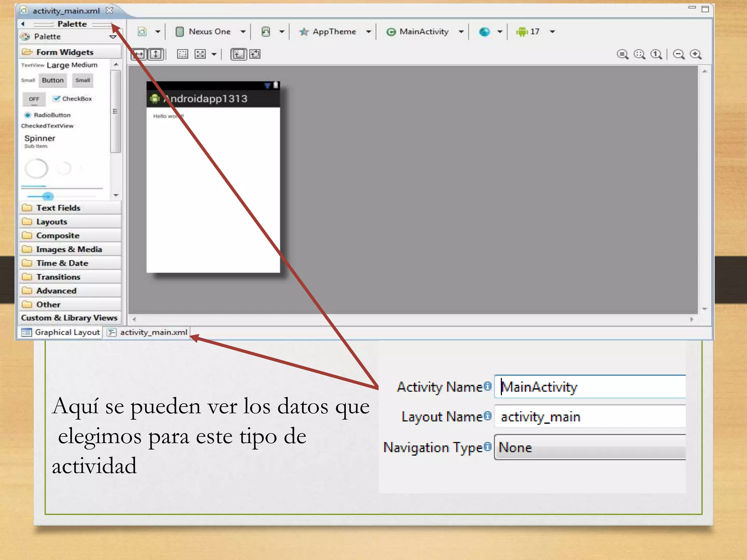Click the locale globe icon

[484, 32]
